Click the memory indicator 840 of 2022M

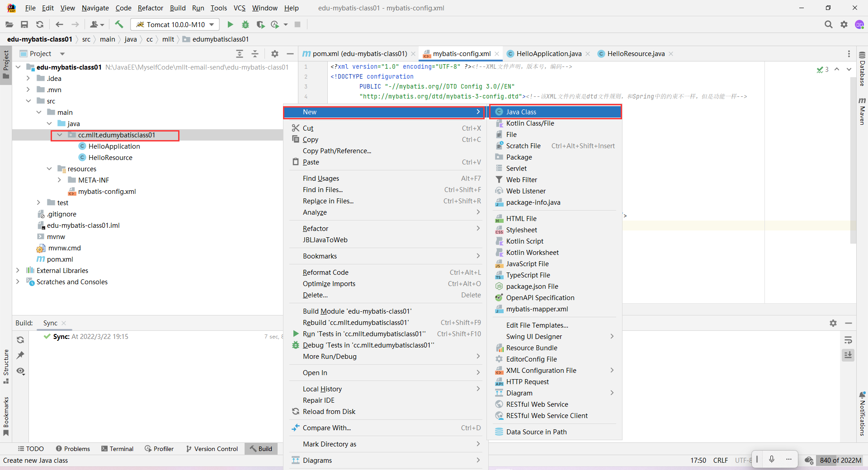[840, 461]
